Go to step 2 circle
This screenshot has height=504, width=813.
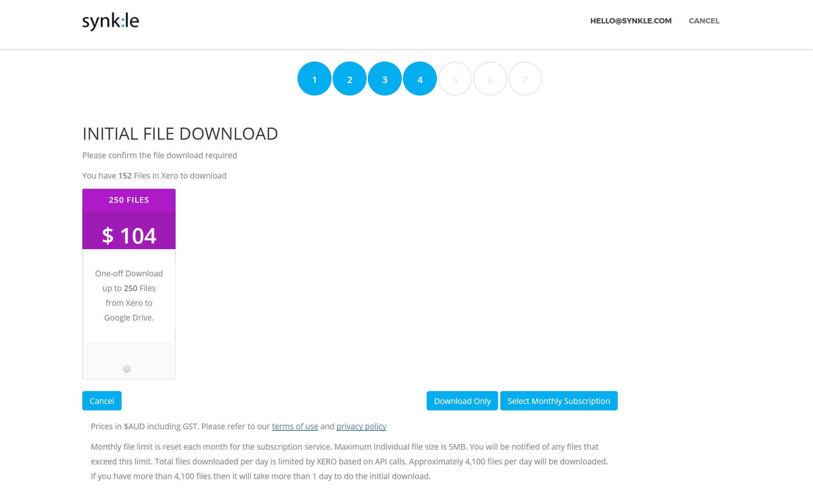coord(350,79)
